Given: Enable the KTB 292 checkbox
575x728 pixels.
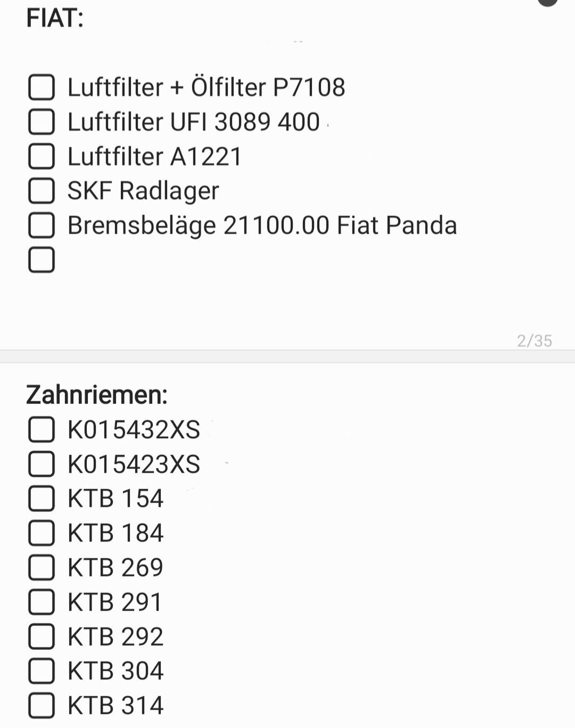Looking at the screenshot, I should [x=42, y=637].
